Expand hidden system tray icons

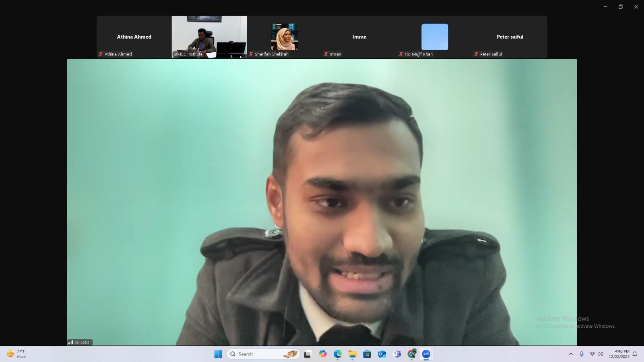[x=571, y=354]
